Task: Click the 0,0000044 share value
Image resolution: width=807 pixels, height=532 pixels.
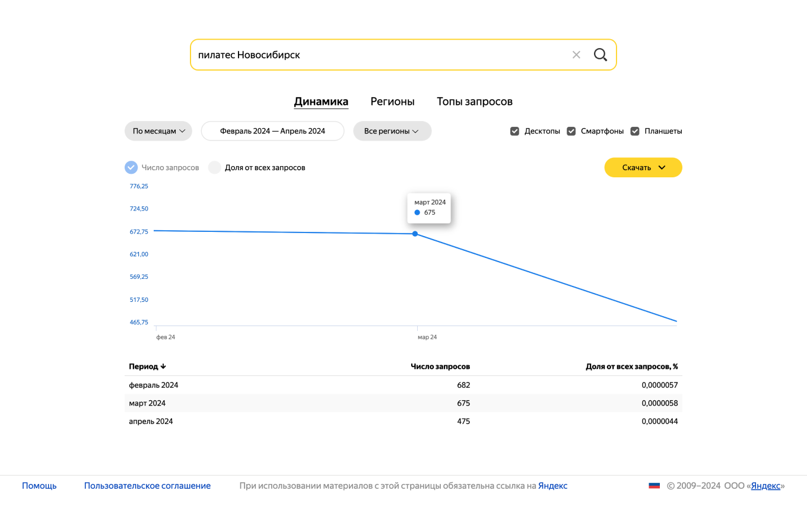Action: 660,421
